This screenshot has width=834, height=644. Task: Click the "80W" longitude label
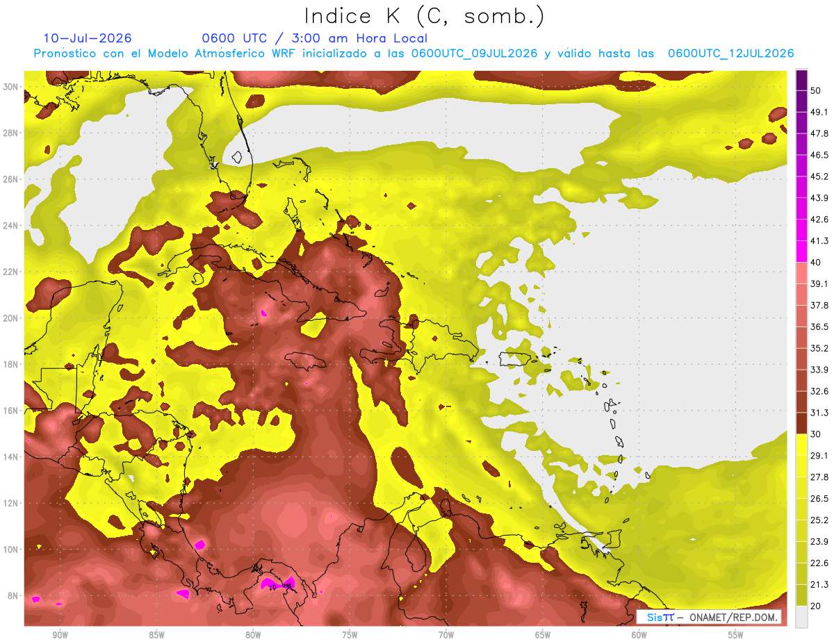coord(253,635)
